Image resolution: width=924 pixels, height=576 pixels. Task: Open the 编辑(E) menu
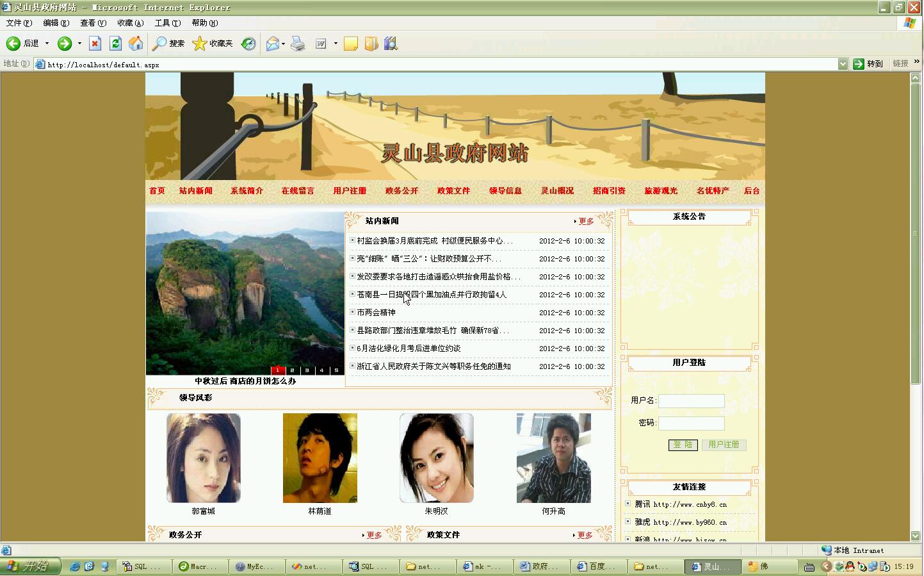click(56, 23)
